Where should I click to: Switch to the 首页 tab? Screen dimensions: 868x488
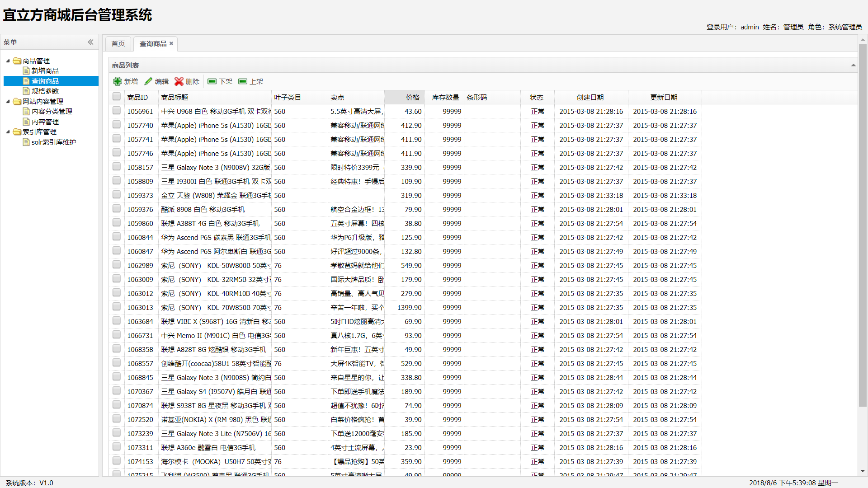[118, 44]
